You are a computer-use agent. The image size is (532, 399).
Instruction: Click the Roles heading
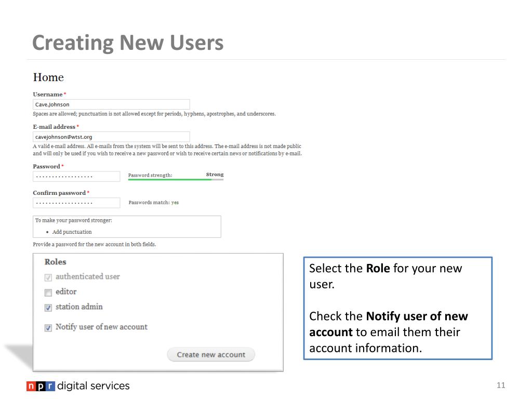pos(55,262)
